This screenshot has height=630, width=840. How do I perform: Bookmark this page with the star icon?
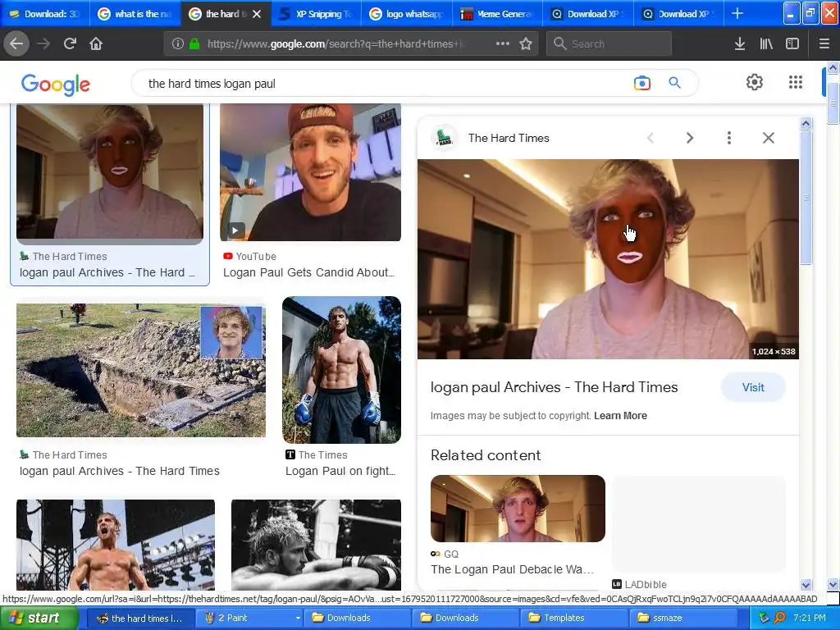coord(526,44)
